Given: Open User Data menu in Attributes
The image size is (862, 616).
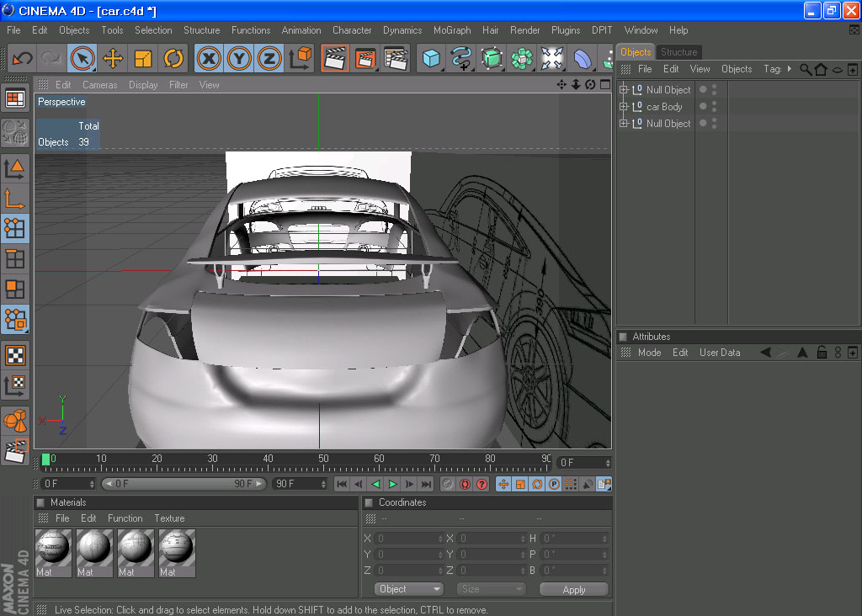Looking at the screenshot, I should (x=720, y=353).
